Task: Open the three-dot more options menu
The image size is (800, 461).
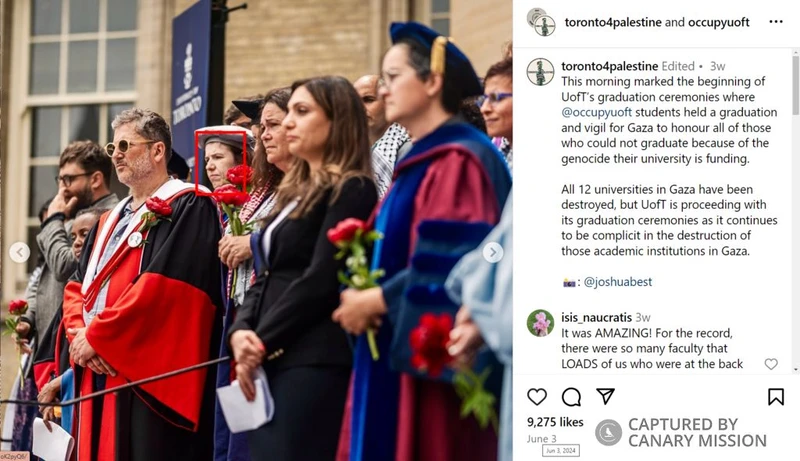Action: coord(776,21)
